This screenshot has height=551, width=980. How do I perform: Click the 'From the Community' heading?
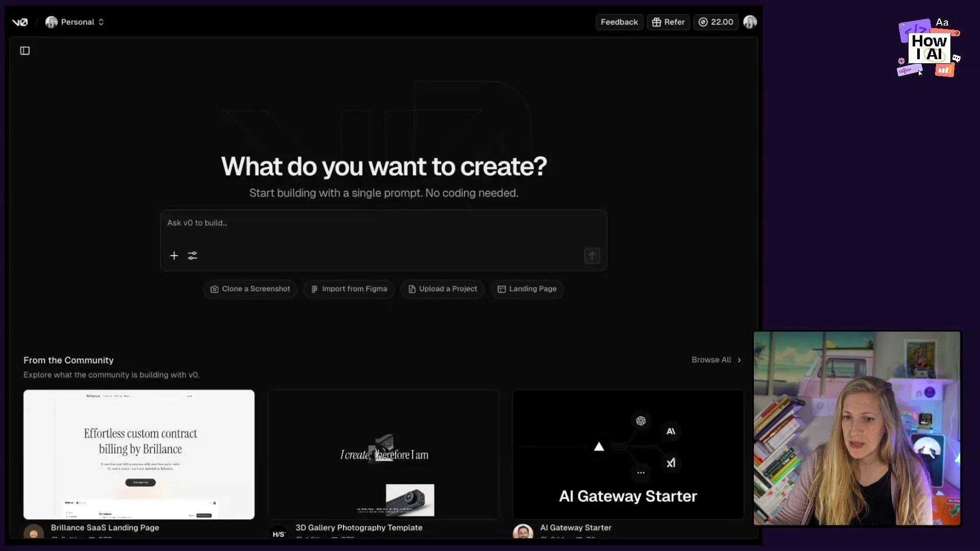click(68, 360)
